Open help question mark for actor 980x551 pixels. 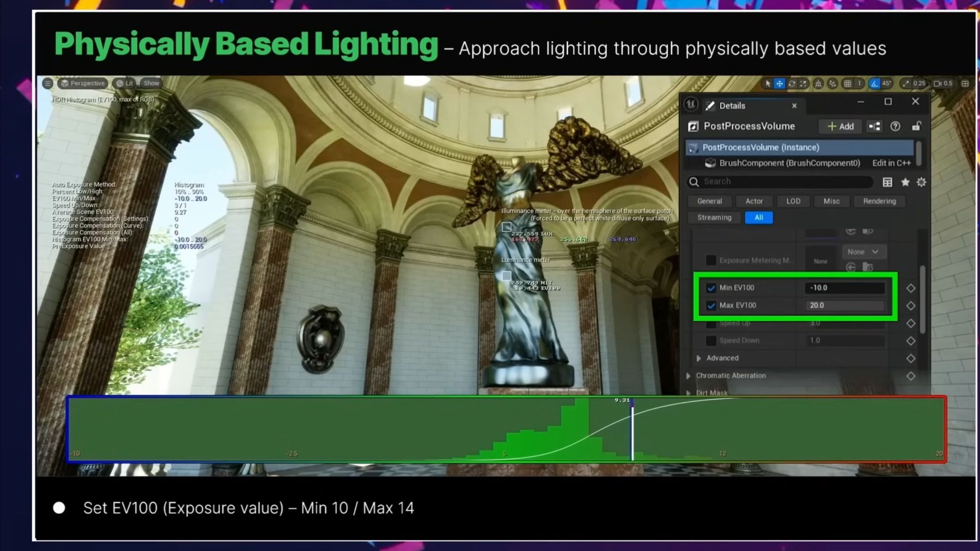(x=895, y=126)
